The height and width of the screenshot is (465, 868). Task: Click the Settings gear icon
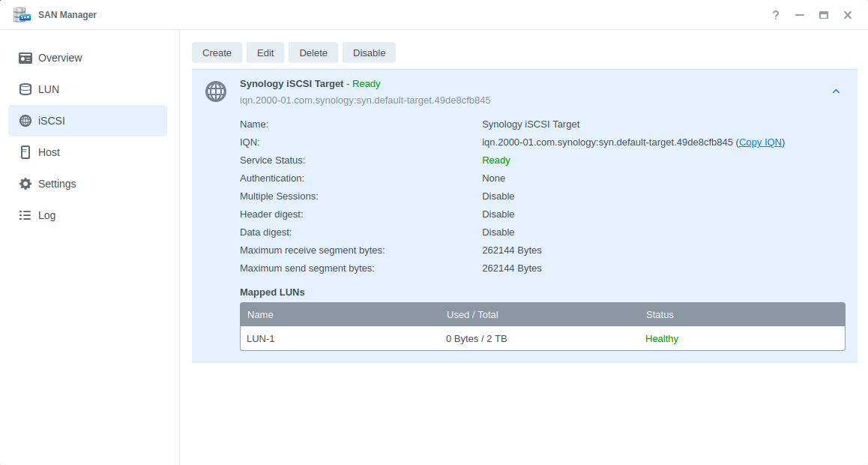pyautogui.click(x=25, y=184)
